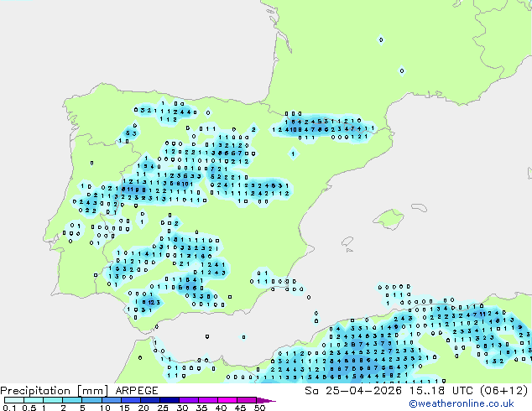Image resolution: width=532 pixels, height=411 pixels.
Task: Click the legend value label "35"
Action: point(201,408)
